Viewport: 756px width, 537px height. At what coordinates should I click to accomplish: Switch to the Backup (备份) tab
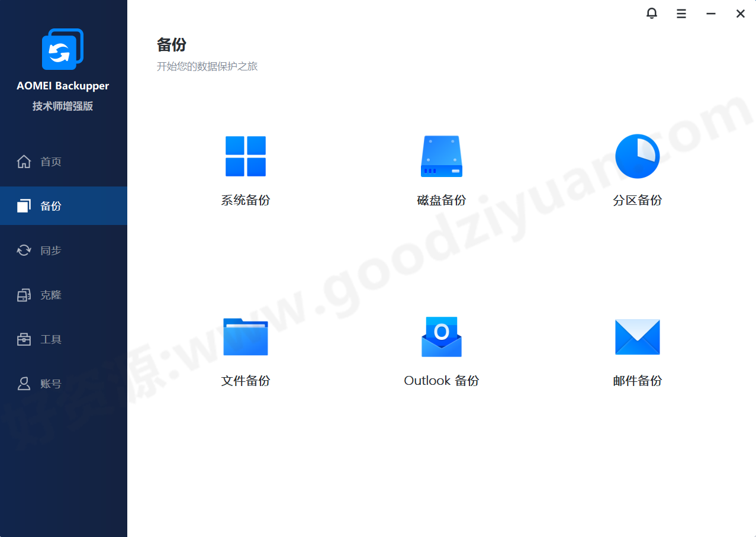(41, 205)
